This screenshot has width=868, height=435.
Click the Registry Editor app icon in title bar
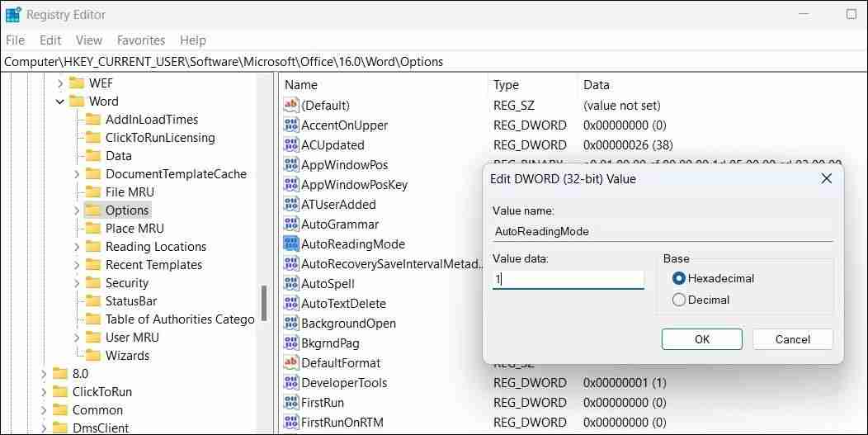(13, 15)
